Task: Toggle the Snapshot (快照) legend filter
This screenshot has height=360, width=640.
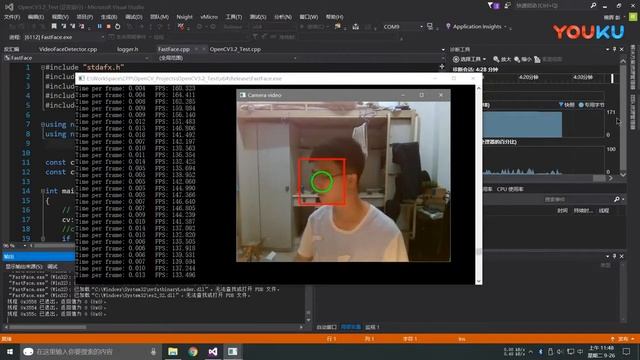Action: click(567, 105)
